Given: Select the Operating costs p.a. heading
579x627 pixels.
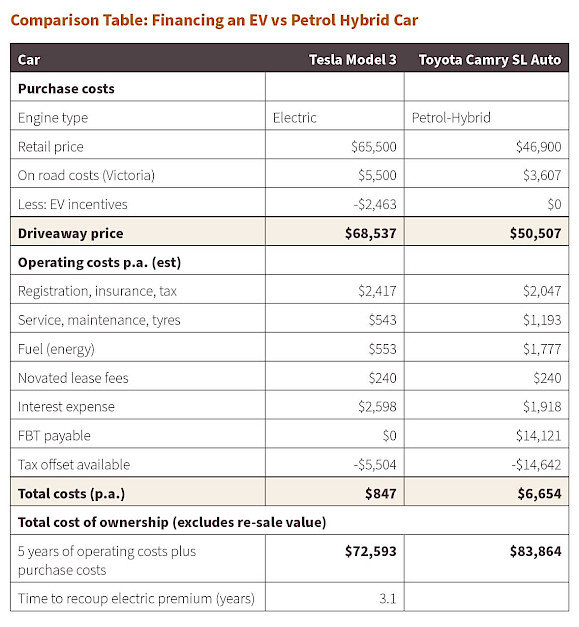Looking at the screenshot, I should (x=100, y=262).
